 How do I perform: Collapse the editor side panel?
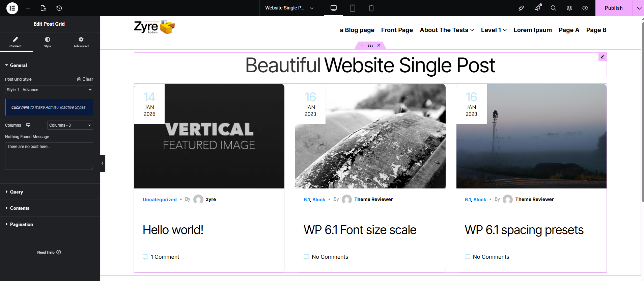click(102, 163)
